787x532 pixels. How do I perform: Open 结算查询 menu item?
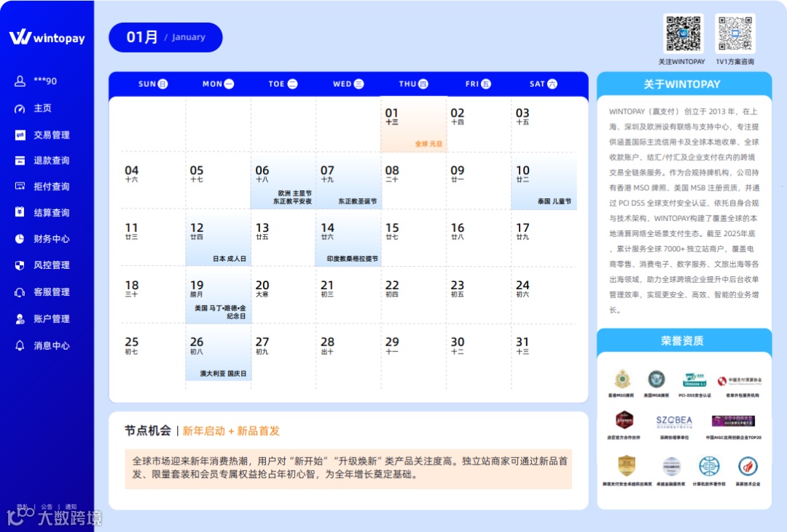pos(52,212)
